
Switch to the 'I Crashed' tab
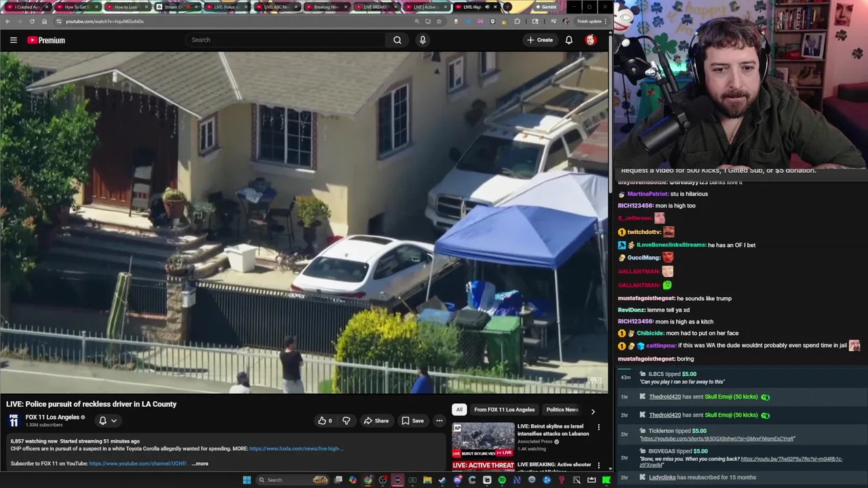point(27,7)
